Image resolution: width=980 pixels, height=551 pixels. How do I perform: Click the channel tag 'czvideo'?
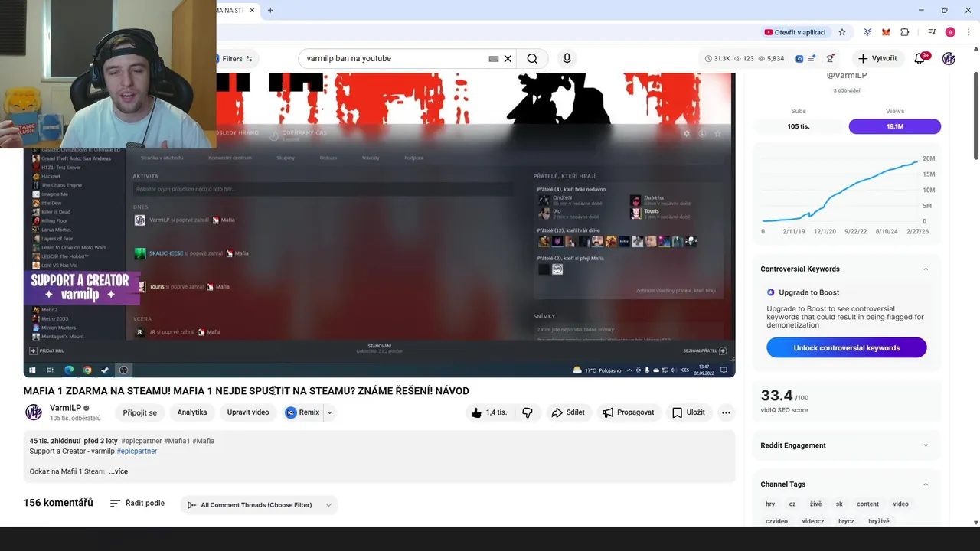click(x=776, y=521)
